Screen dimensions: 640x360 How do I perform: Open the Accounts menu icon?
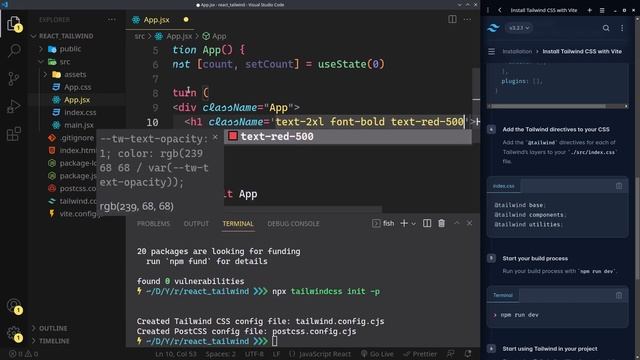(x=14, y=306)
